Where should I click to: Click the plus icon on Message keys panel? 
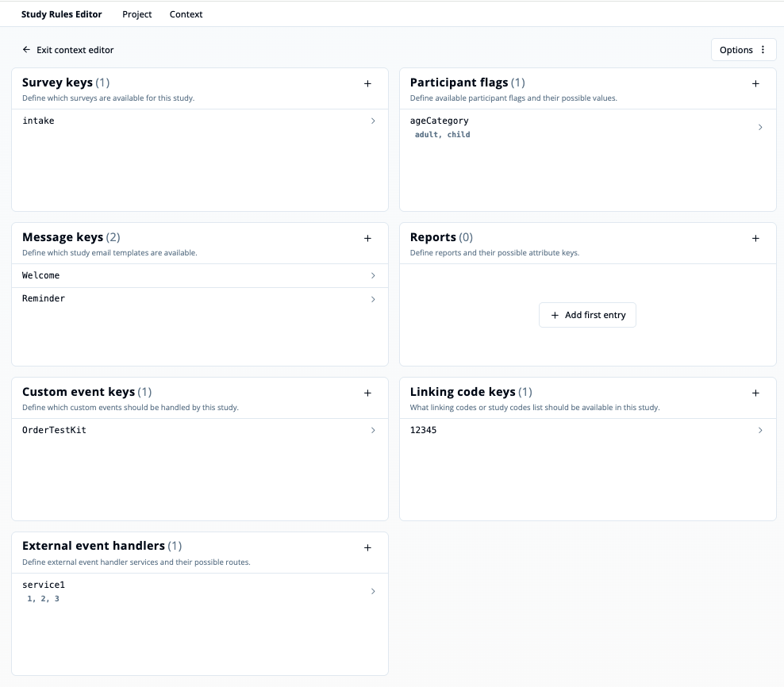click(367, 237)
